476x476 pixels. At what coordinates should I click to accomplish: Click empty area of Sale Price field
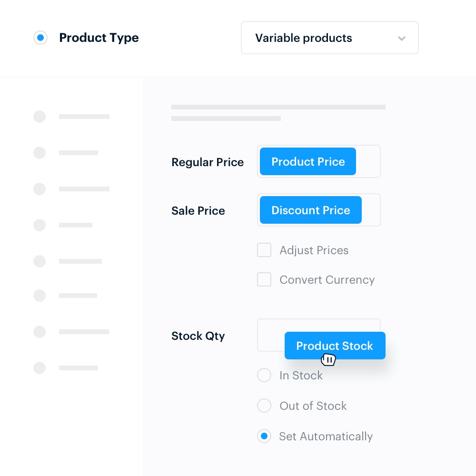point(371,210)
